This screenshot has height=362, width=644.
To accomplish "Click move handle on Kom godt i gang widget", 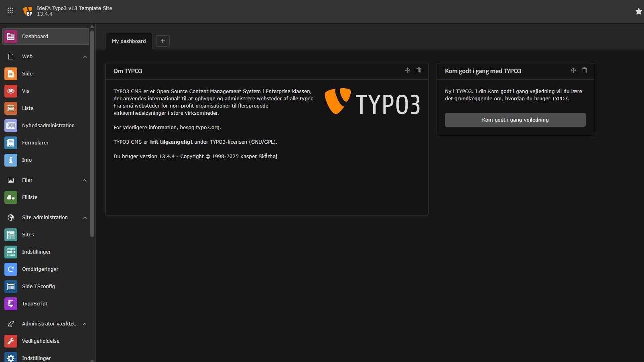I will [x=573, y=71].
